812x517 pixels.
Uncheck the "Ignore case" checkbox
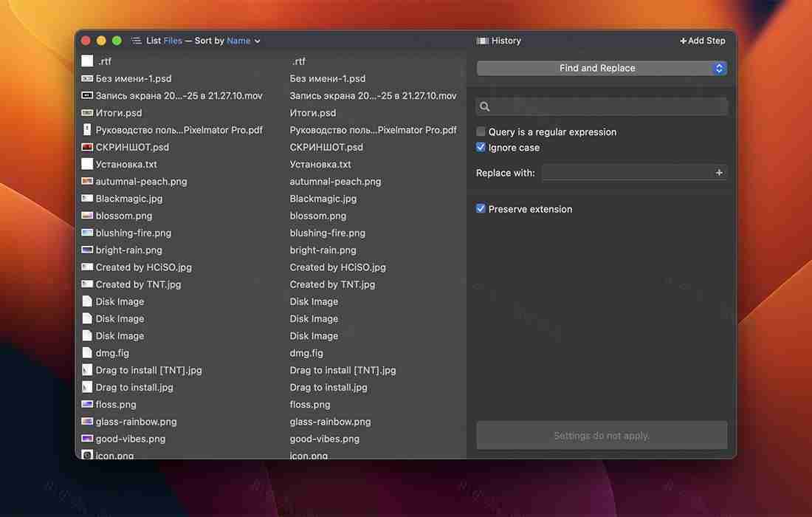click(x=481, y=147)
